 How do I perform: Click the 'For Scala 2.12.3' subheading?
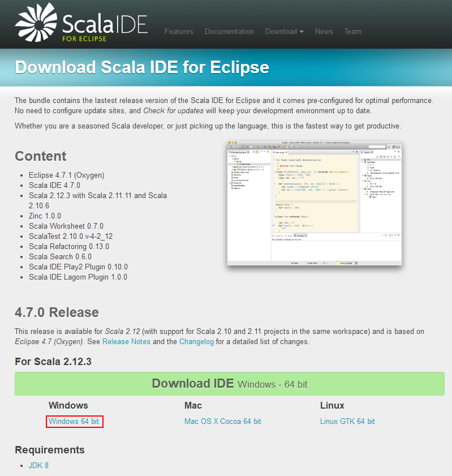point(53,362)
